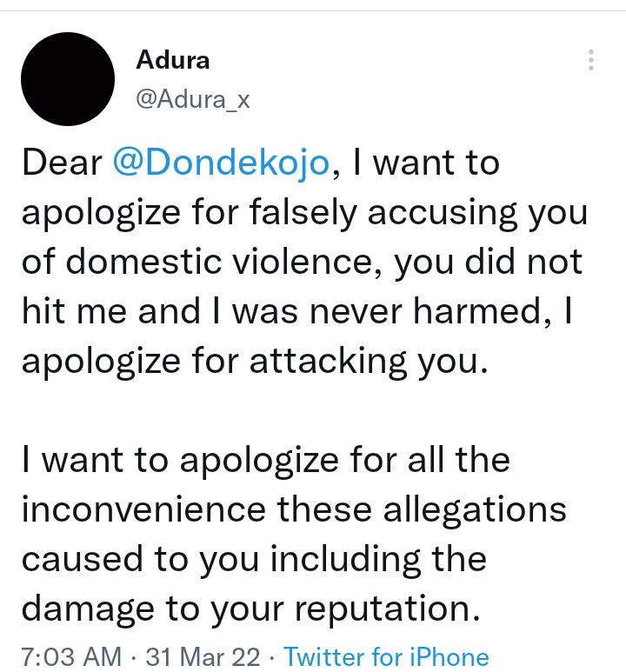Viewport: 626px width, 672px height.
Task: Click the line 'I want to apologize for all the'
Action: (x=265, y=461)
